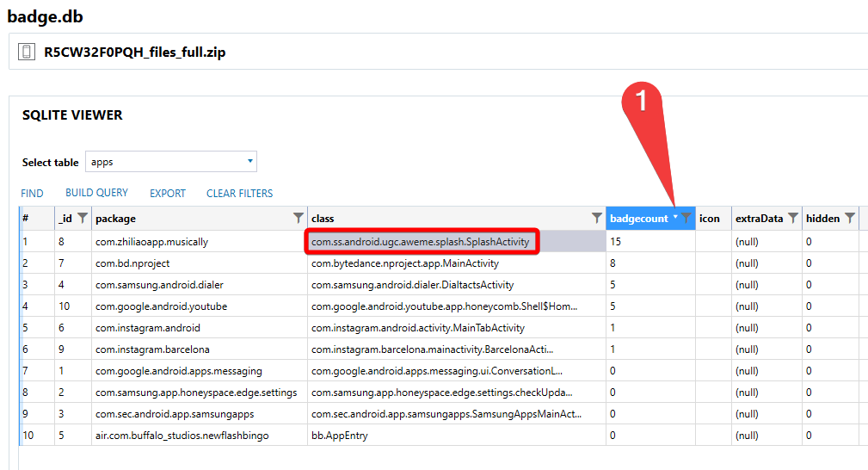Select cell air.com.buffalo_studios.newflashbingo
Screen dimensions: 868x470
(x=200, y=436)
